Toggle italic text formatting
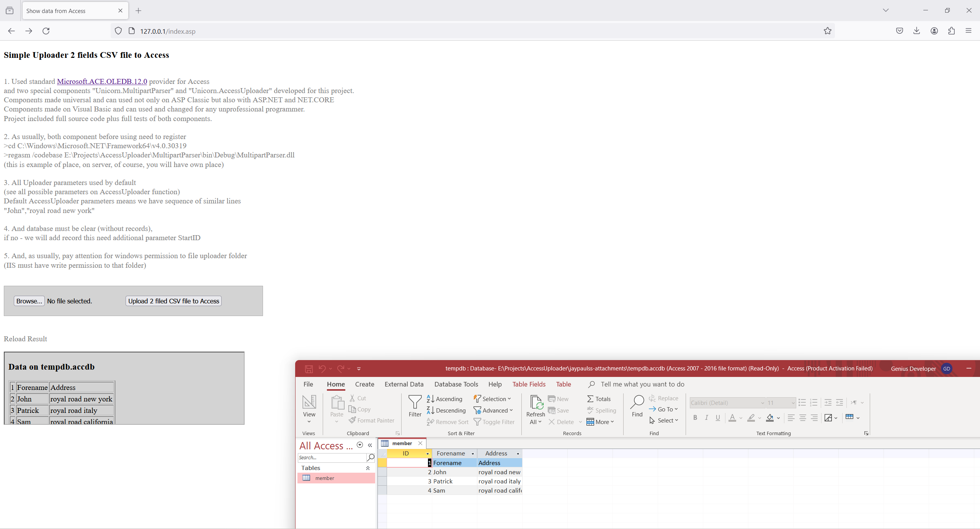The width and height of the screenshot is (980, 529). (x=706, y=418)
